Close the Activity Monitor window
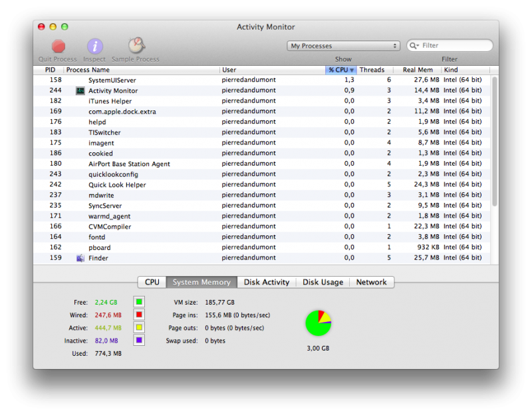 41,27
